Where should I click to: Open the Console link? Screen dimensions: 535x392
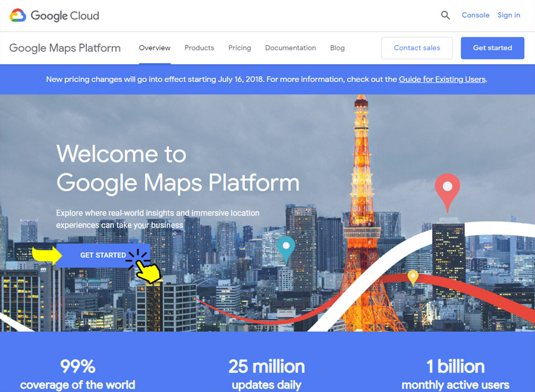coord(476,15)
